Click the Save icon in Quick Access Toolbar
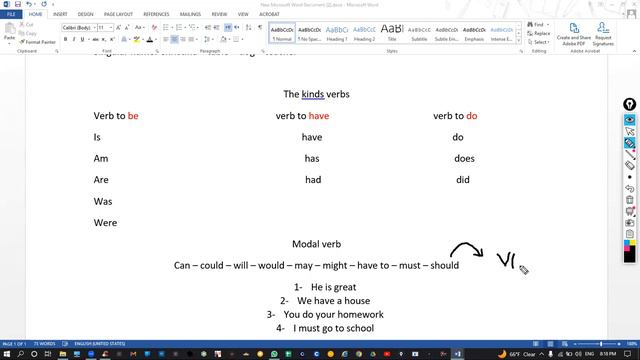The height and width of the screenshot is (360, 640). point(18,4)
